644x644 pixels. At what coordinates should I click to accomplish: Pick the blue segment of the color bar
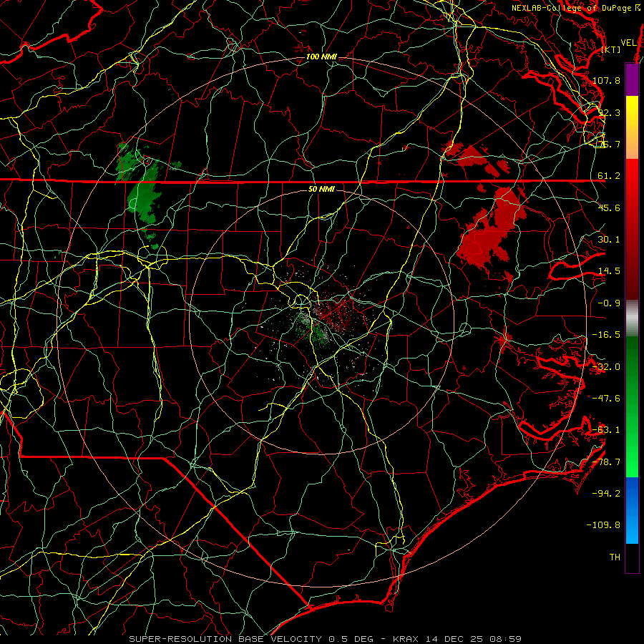coord(632,510)
